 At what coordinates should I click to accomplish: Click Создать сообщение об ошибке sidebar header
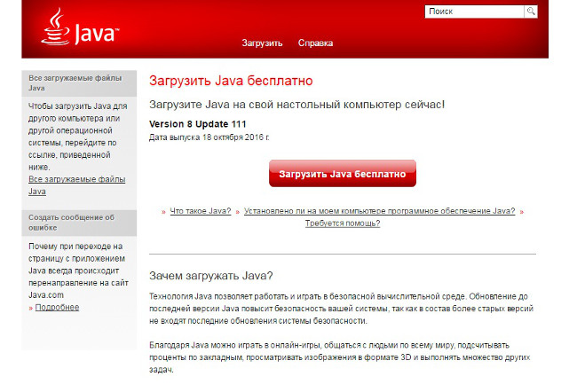[x=79, y=223]
